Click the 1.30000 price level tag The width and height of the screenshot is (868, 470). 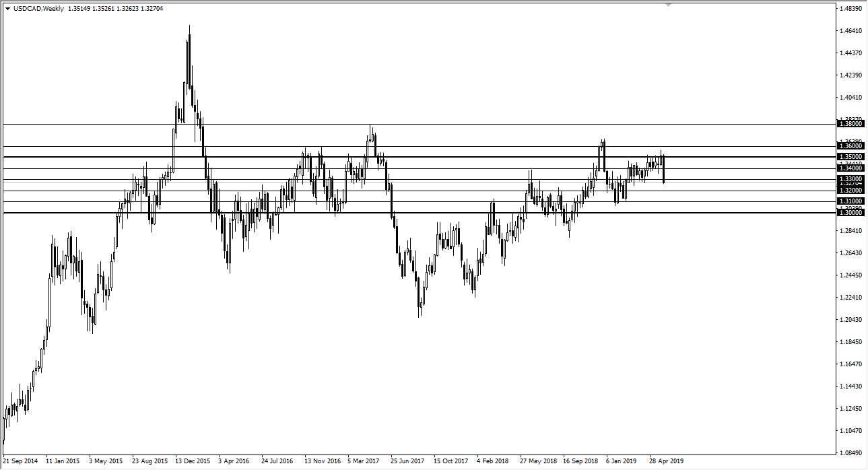[x=850, y=212]
